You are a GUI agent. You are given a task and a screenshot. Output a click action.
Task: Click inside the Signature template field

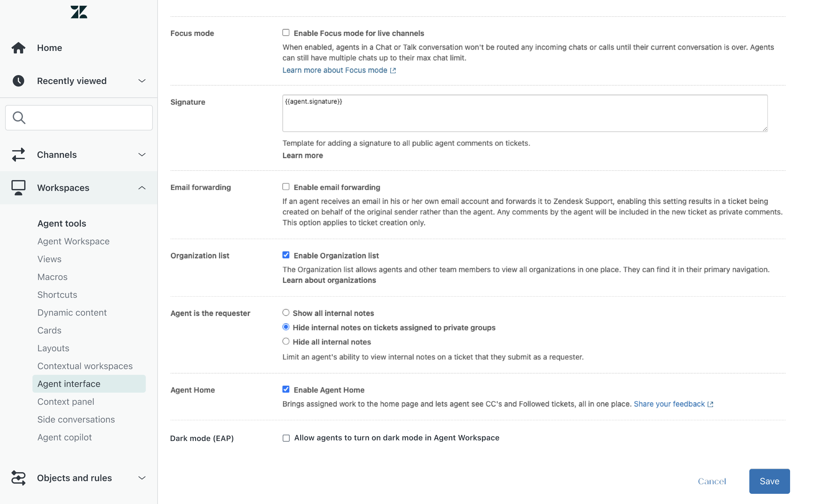click(524, 113)
